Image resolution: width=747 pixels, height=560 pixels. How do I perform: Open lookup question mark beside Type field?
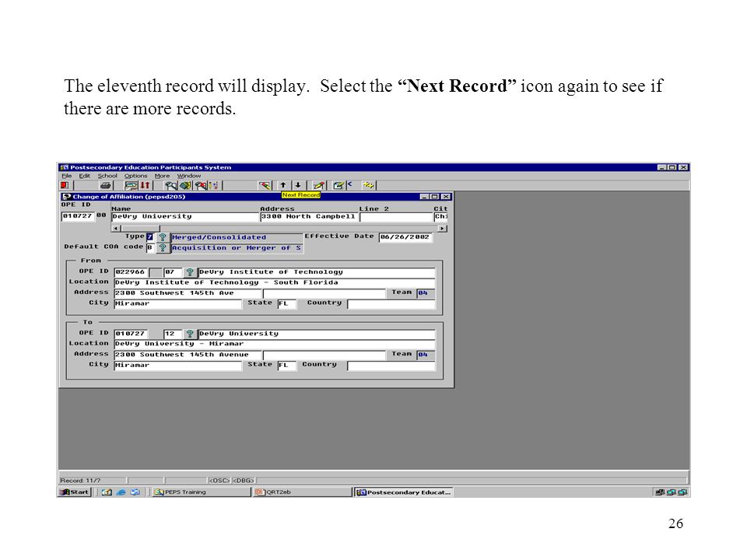click(x=163, y=237)
